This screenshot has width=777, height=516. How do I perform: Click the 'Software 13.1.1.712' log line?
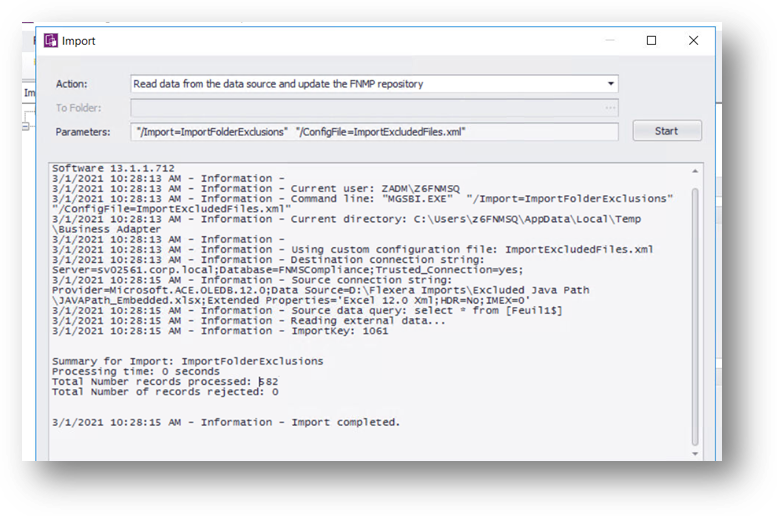113,169
